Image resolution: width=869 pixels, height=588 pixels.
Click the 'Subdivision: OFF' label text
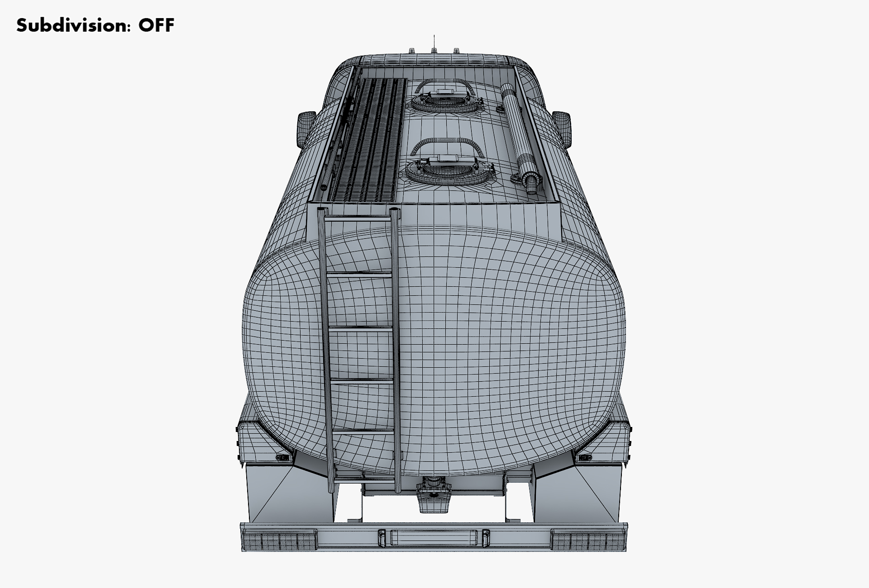pos(95,25)
